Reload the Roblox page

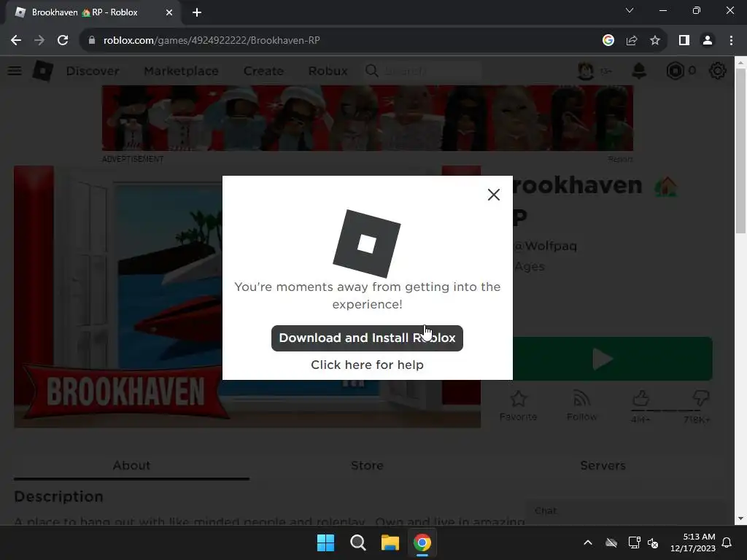click(63, 41)
